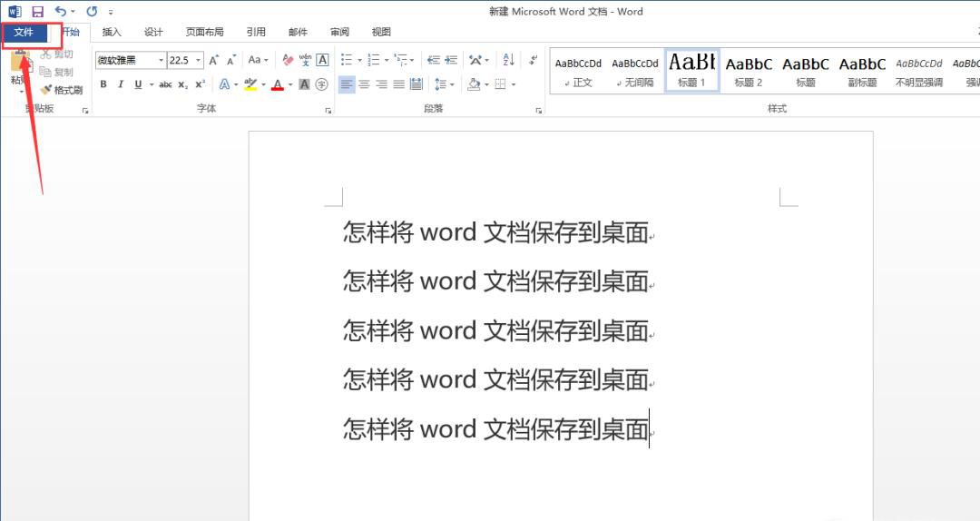Toggle Strikethrough abc formatting
Viewport: 980px width, 521px height.
point(166,84)
